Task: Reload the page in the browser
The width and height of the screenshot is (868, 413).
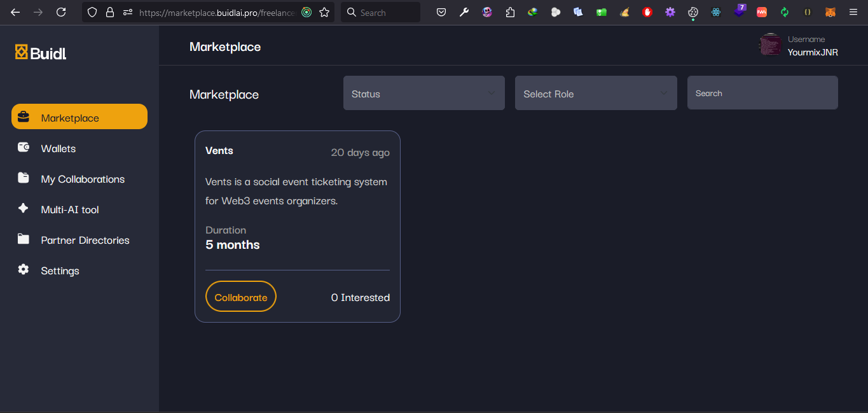Action: coord(61,12)
